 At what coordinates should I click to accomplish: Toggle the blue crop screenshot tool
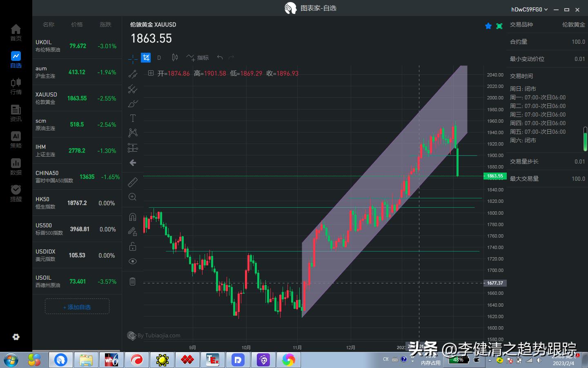coord(146,58)
